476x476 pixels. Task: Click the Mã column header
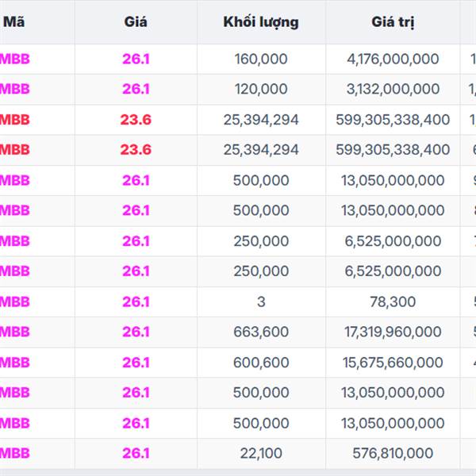click(13, 22)
